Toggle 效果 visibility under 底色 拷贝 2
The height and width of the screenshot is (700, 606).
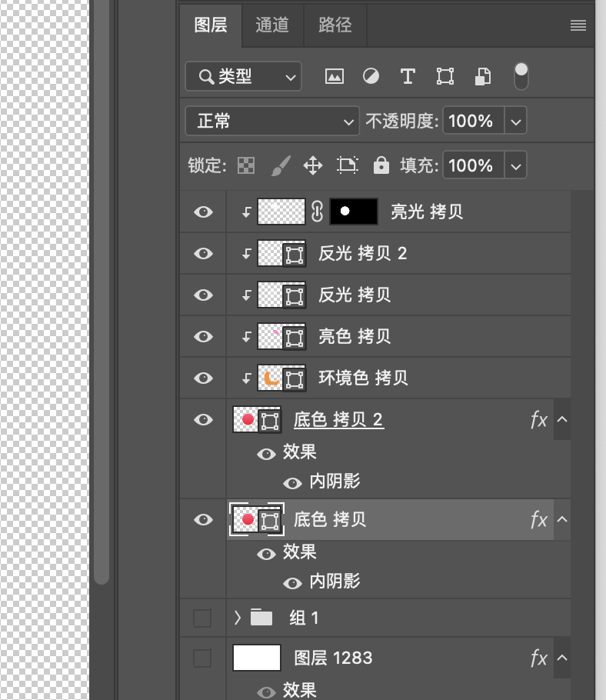266,455
